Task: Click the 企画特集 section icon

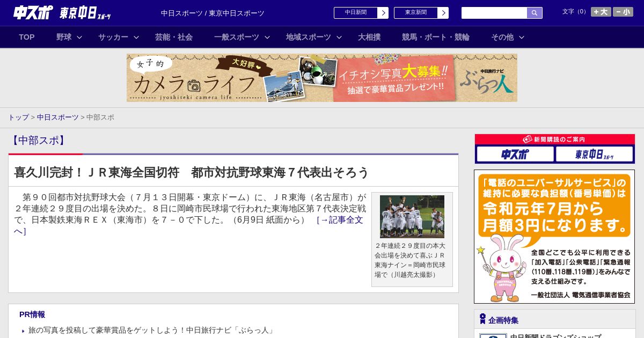Action: pyautogui.click(x=482, y=319)
